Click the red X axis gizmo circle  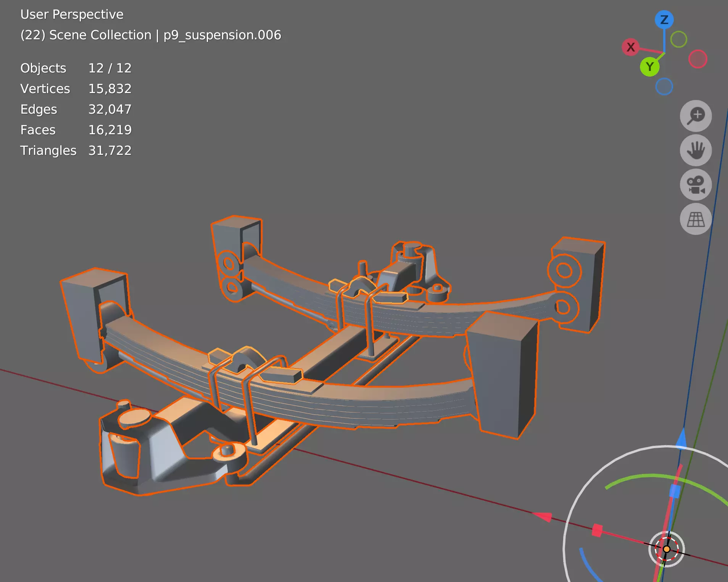[x=631, y=47]
